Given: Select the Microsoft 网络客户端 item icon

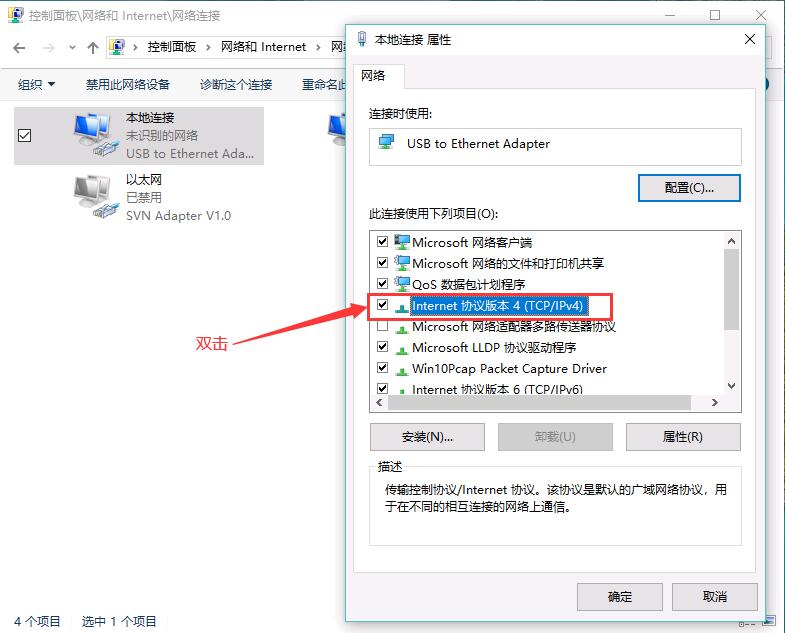Looking at the screenshot, I should pyautogui.click(x=402, y=242).
